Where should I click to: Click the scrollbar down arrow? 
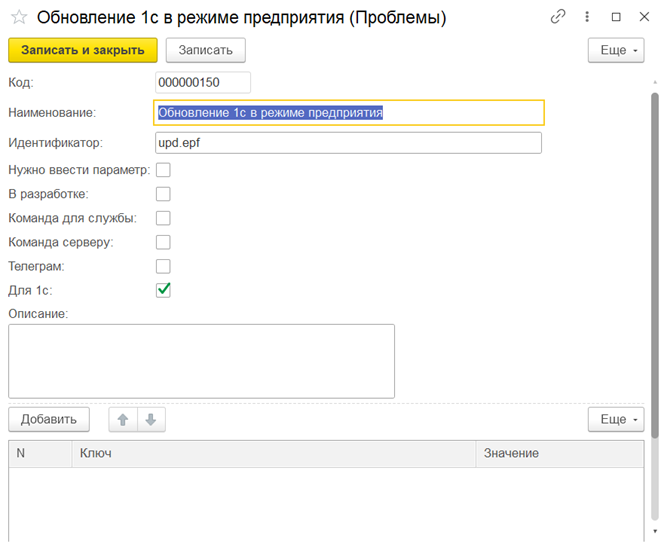[x=655, y=531]
